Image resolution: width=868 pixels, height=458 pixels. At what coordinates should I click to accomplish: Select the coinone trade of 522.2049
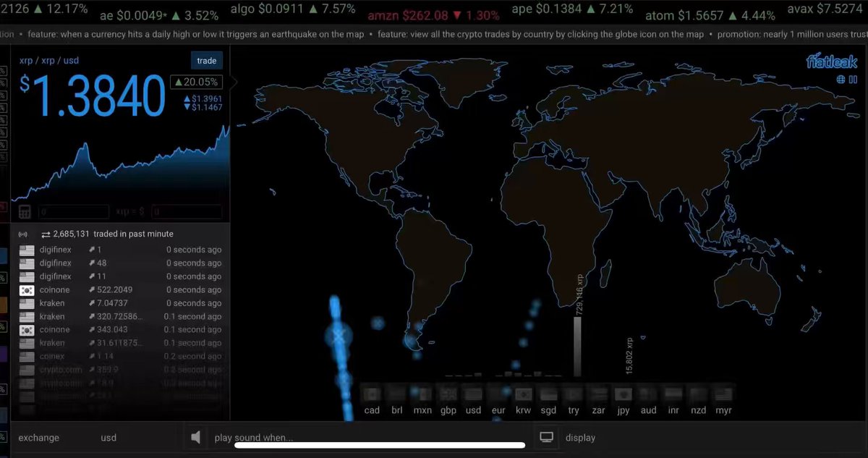click(121, 289)
